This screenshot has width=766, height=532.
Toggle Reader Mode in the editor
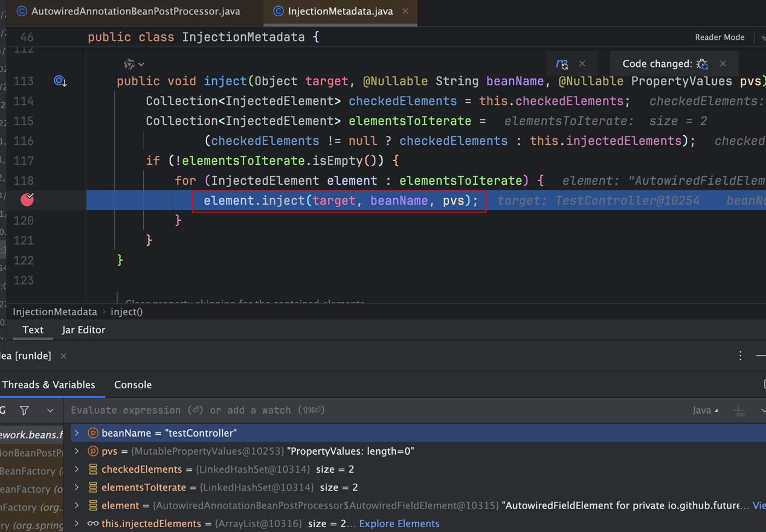tap(719, 37)
